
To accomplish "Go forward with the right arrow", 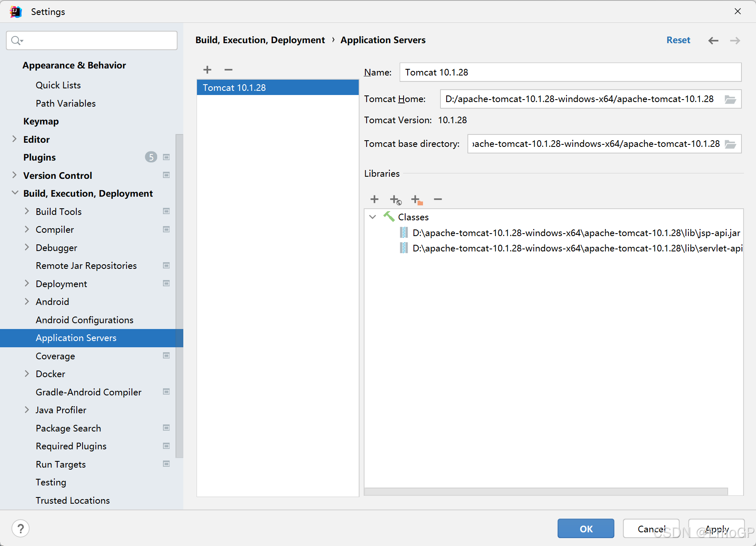I will tap(735, 40).
